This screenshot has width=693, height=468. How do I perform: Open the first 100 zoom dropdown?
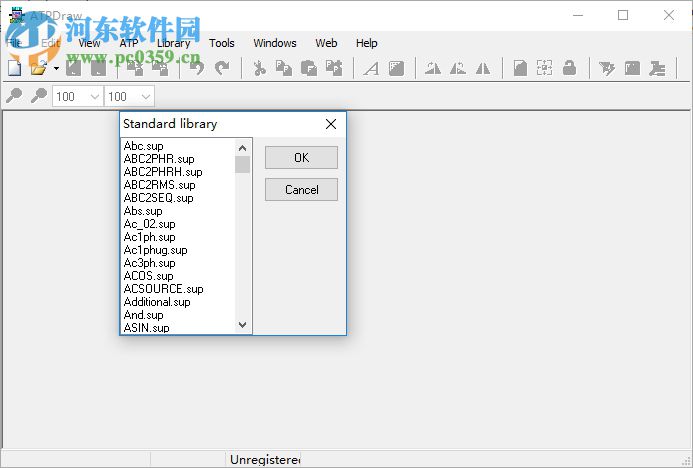pos(95,96)
